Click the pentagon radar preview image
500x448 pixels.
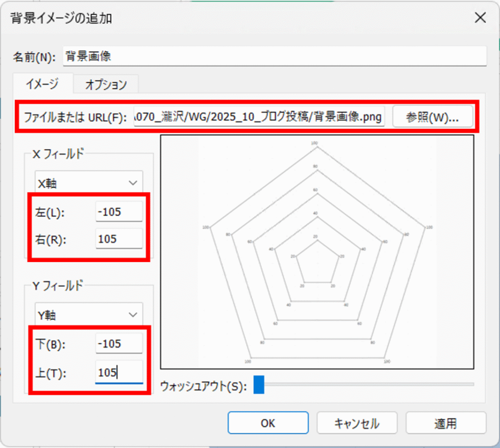pyautogui.click(x=317, y=252)
